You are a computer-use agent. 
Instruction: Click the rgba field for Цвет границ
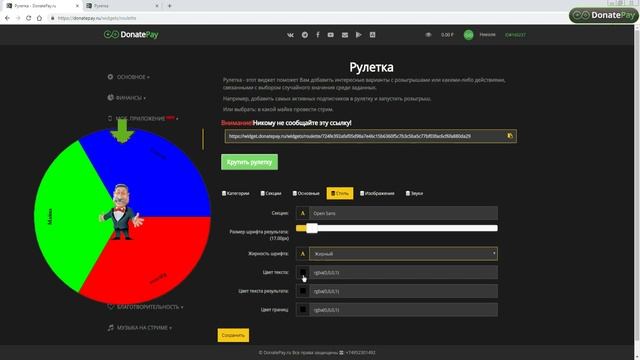click(403, 310)
